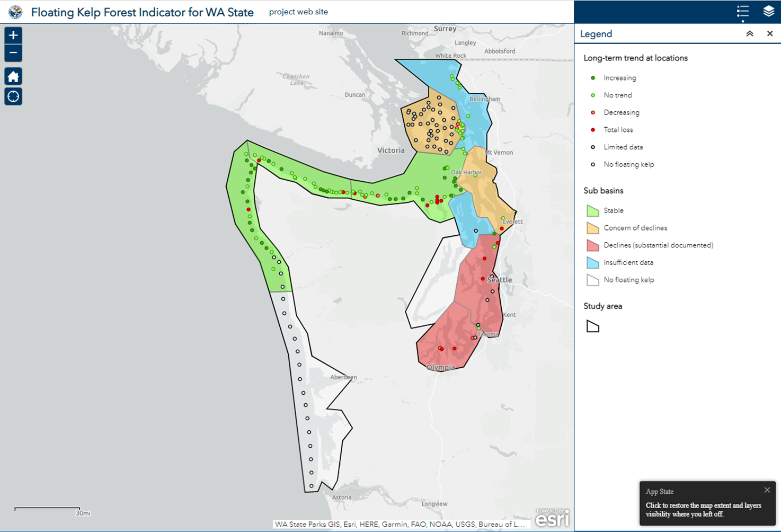The image size is (781, 532).
Task: Click the WA State Parks logo
Action: [x=15, y=12]
